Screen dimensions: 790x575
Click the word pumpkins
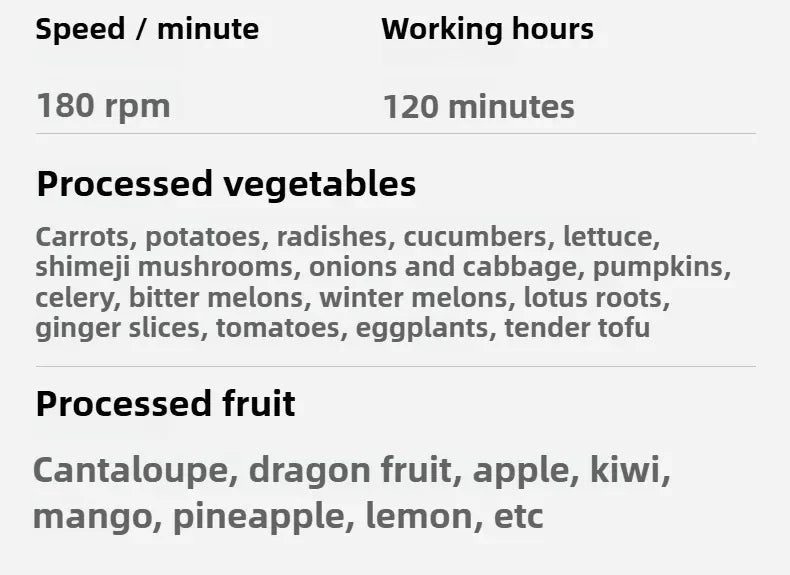pyautogui.click(x=658, y=267)
